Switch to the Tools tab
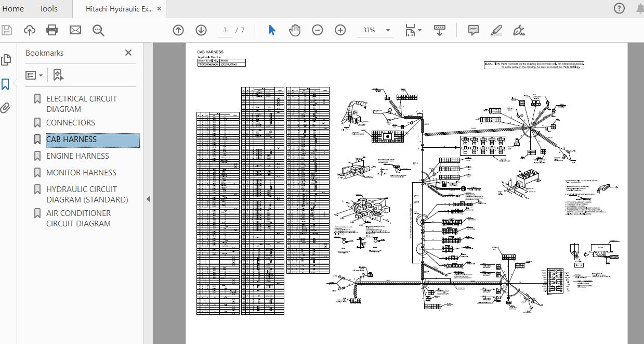The width and height of the screenshot is (644, 344). [48, 8]
